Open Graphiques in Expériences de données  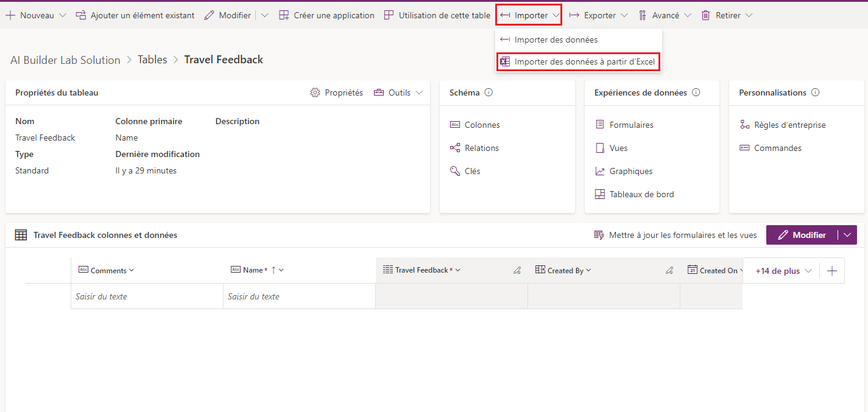pos(630,170)
